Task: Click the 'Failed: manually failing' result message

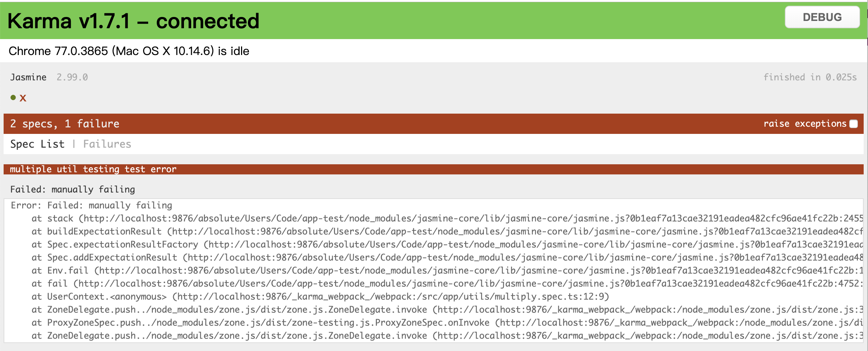Action: [x=73, y=189]
